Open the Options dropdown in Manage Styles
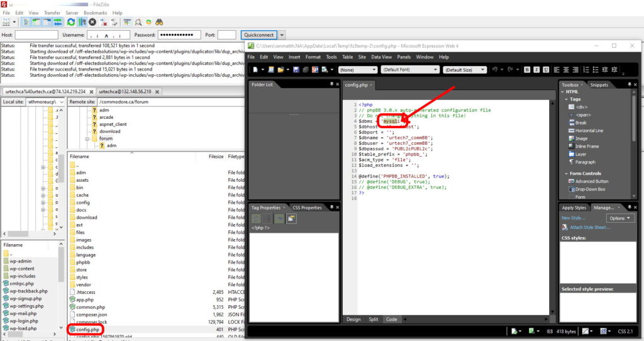Viewport: 644px width, 341px height. (621, 218)
